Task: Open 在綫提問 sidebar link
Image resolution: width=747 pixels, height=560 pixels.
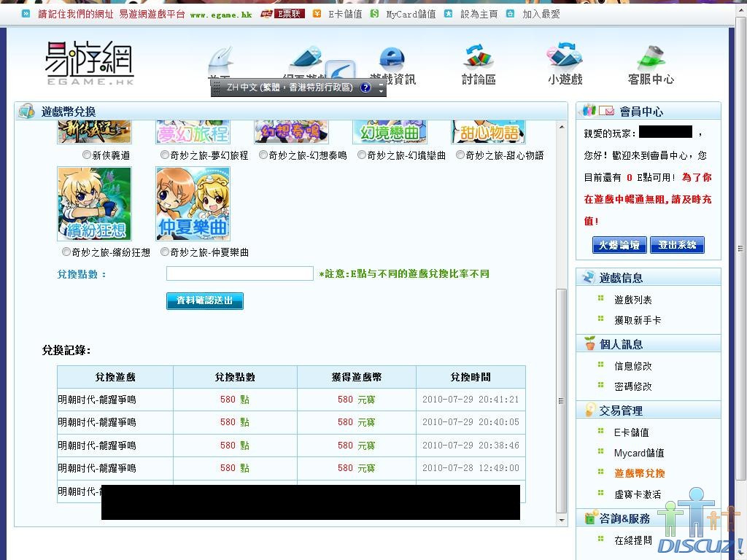Action: [x=632, y=540]
